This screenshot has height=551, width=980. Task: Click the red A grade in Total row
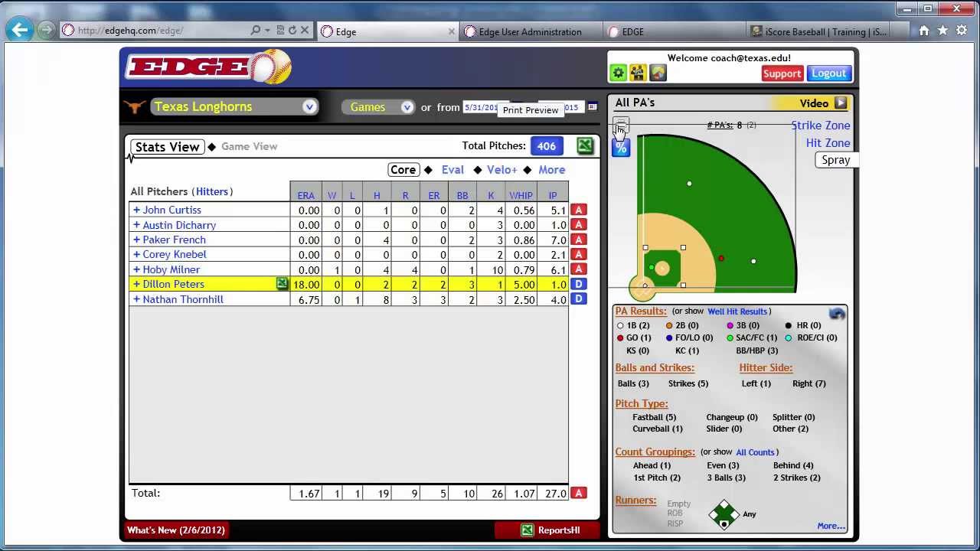578,493
